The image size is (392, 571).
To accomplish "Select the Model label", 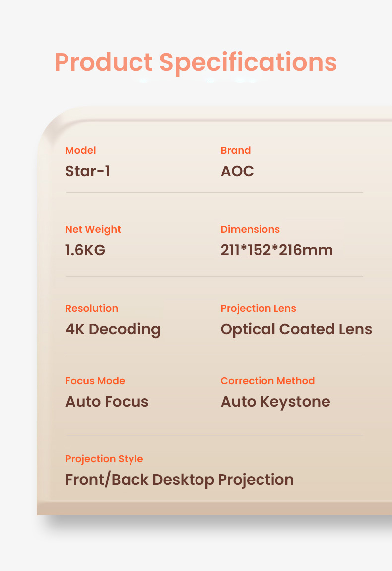I will tap(81, 150).
